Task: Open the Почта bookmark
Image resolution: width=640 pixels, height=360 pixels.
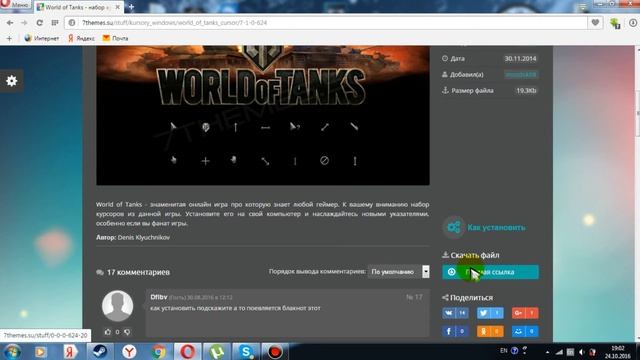Action: 115,38
